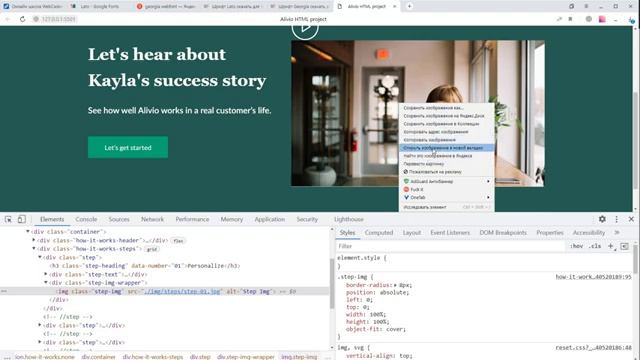
Task: Open the step-01.jpg src link
Action: (183, 291)
